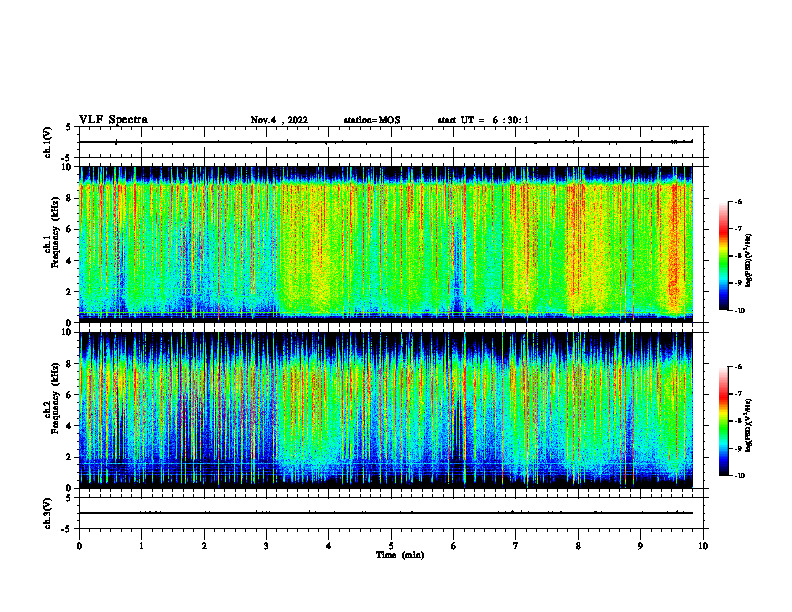This screenshot has height=612, width=792.
Task: Click the "VLF Spectra" title text
Action: coord(113,120)
